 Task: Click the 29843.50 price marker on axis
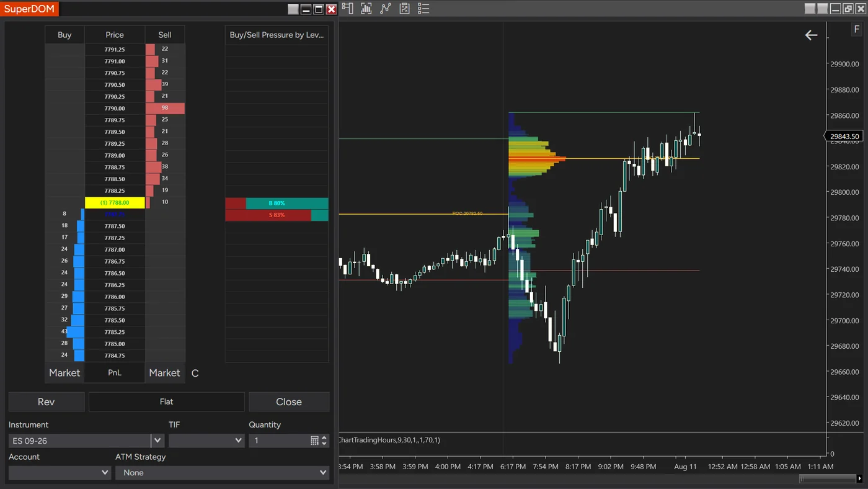click(844, 137)
